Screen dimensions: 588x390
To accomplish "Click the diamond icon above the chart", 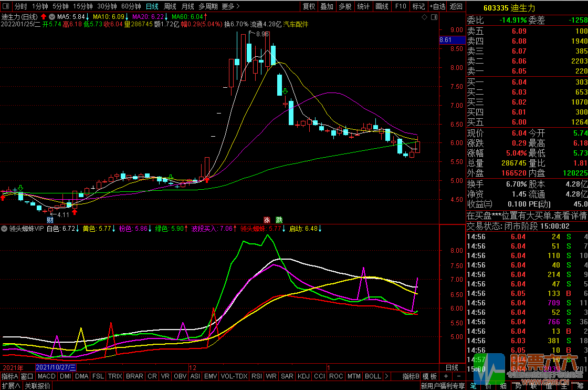I will 425,17.
